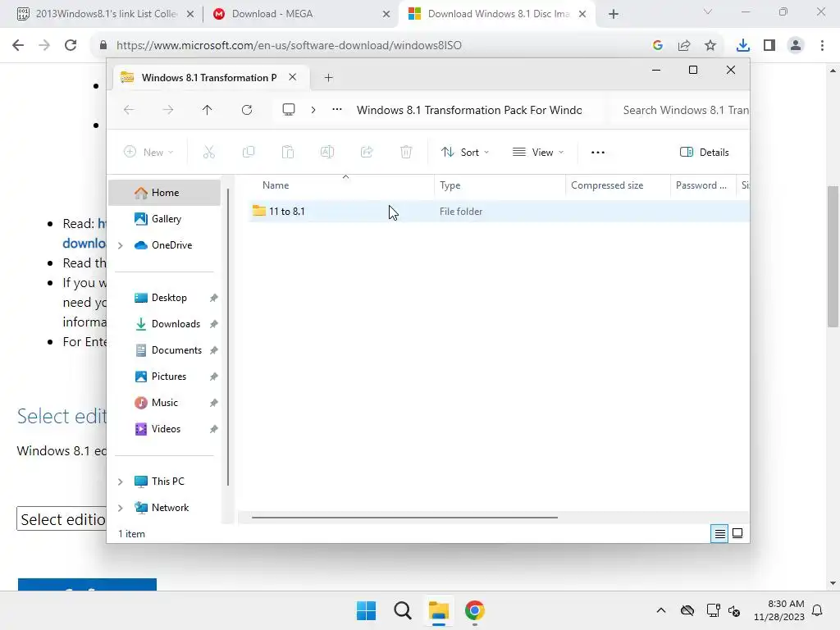Click the Compressed size column header
Image resolution: width=840 pixels, height=630 pixels.
pyautogui.click(x=618, y=185)
